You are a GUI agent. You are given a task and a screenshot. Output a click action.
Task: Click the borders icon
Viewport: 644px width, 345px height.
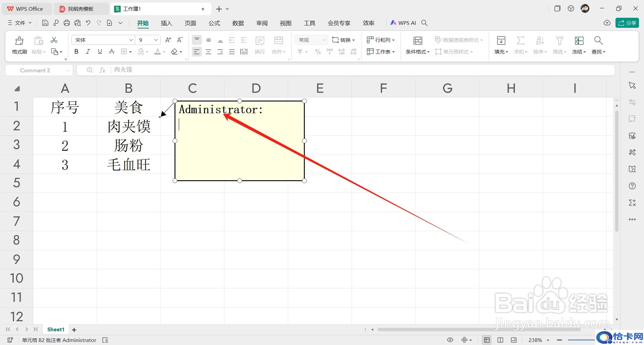coord(124,52)
